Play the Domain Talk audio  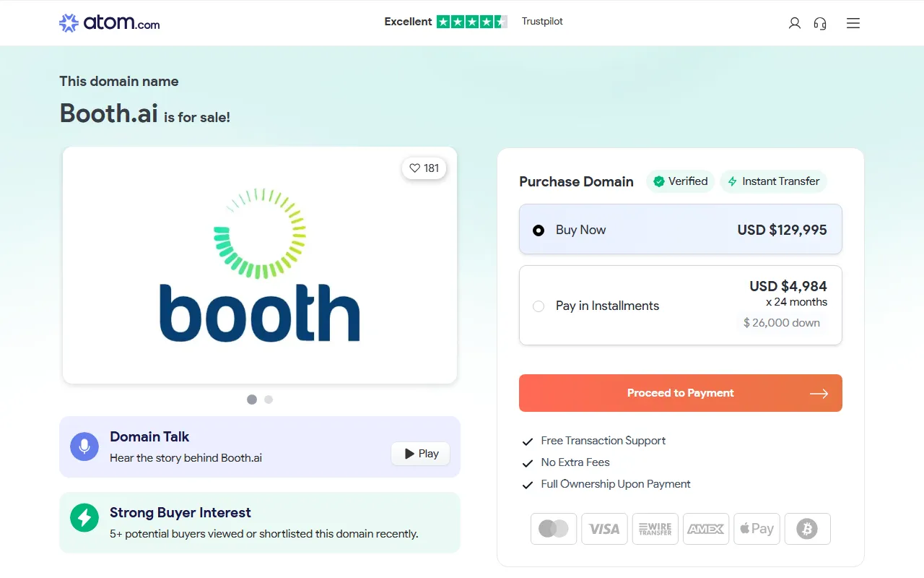(420, 453)
